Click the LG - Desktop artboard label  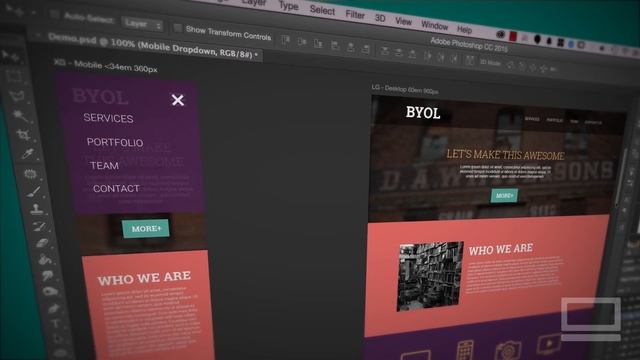coord(405,89)
